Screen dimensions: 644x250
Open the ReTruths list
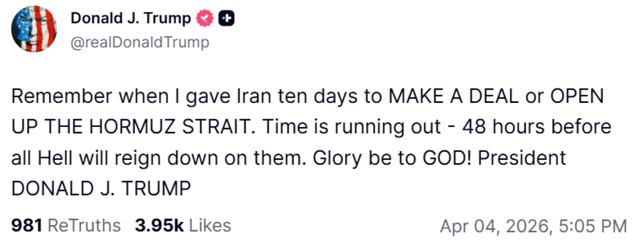tap(84, 225)
